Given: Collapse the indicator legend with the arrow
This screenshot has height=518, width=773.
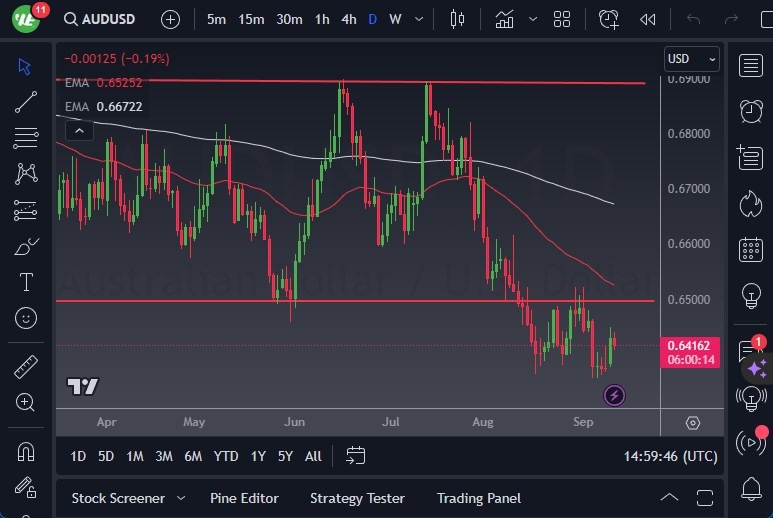Looking at the screenshot, I should (x=77, y=129).
